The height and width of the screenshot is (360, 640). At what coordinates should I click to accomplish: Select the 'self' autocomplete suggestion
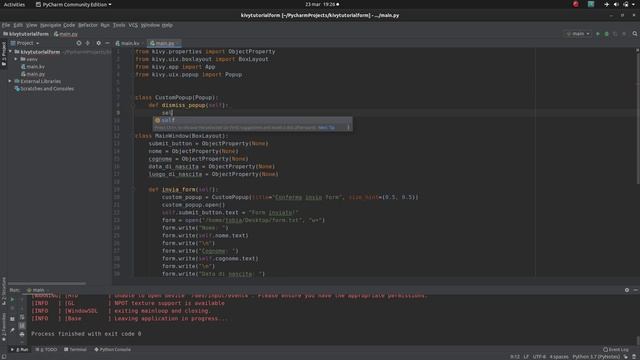coord(252,120)
